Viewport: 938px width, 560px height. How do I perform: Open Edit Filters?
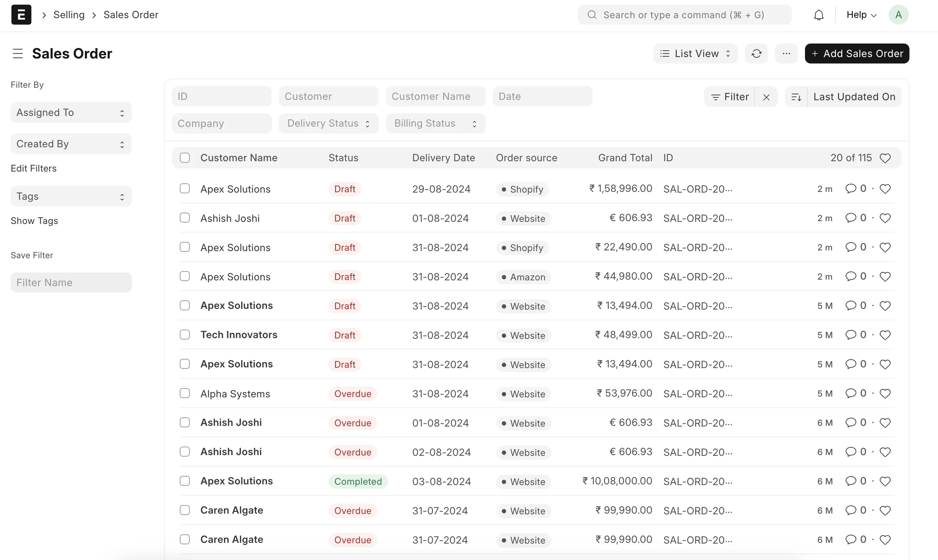point(34,168)
